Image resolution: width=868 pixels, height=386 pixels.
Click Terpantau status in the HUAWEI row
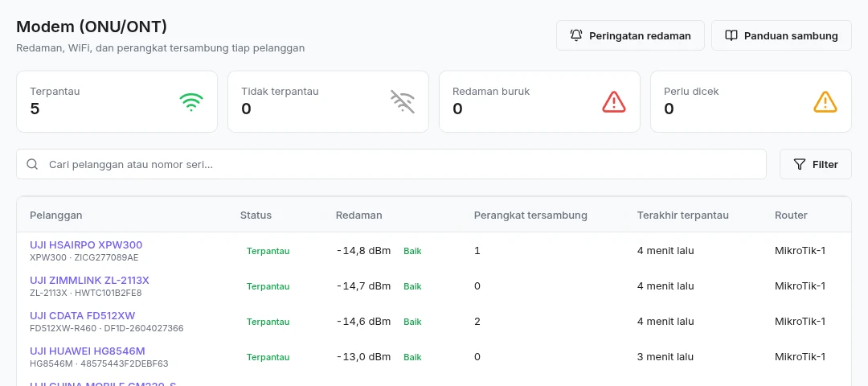pos(268,357)
